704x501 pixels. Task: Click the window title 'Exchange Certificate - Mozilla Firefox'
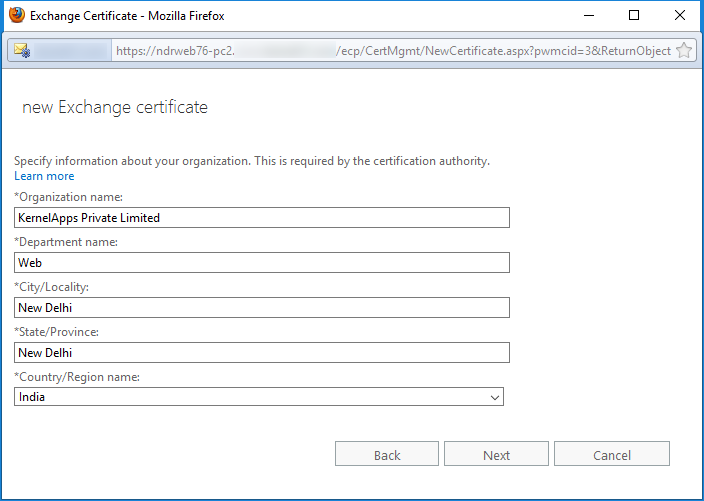click(x=127, y=16)
